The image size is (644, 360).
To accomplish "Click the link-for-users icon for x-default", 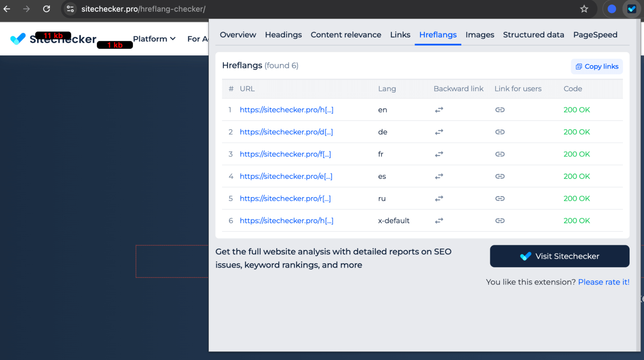I will tap(499, 220).
